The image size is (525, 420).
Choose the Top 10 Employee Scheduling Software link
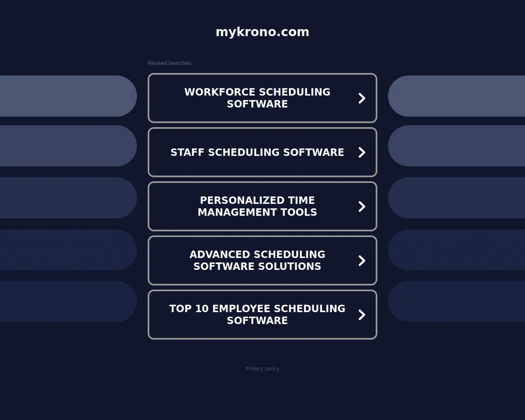coord(257,315)
